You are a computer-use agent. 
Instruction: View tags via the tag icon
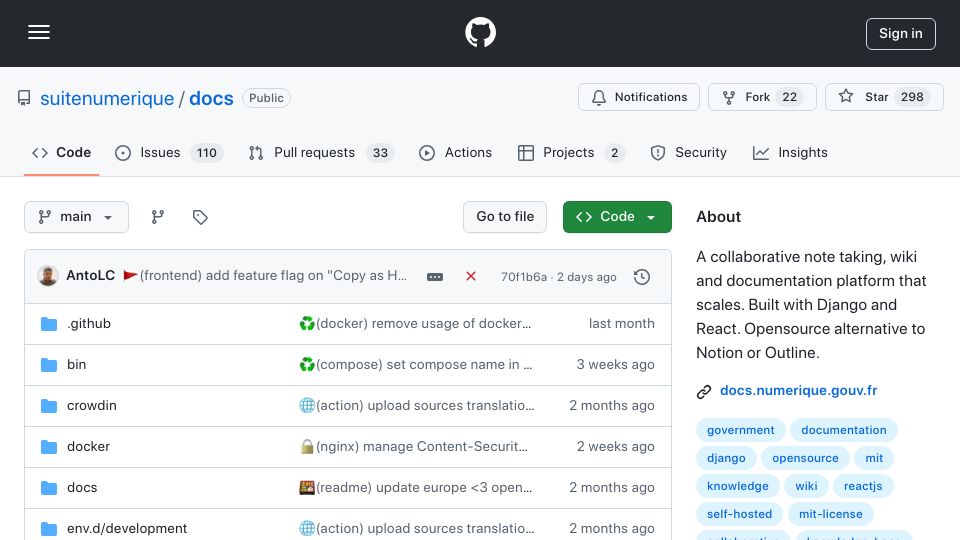tap(200, 217)
